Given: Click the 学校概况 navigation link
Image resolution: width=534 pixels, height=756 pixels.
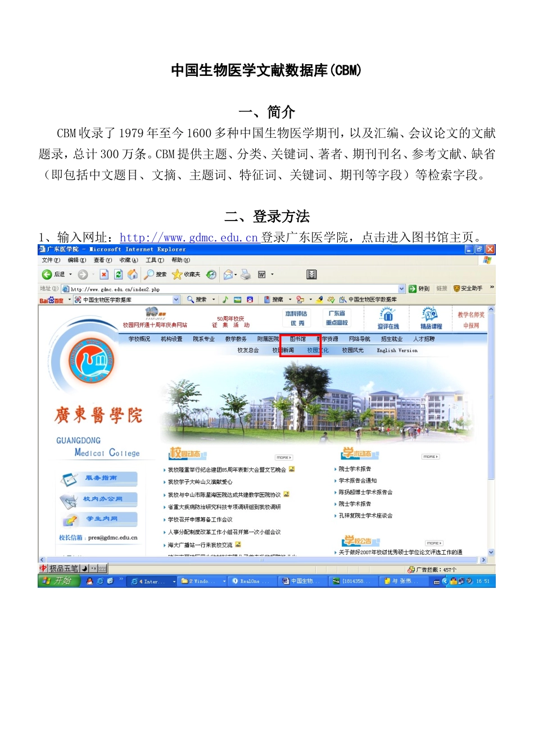Looking at the screenshot, I should 139,339.
